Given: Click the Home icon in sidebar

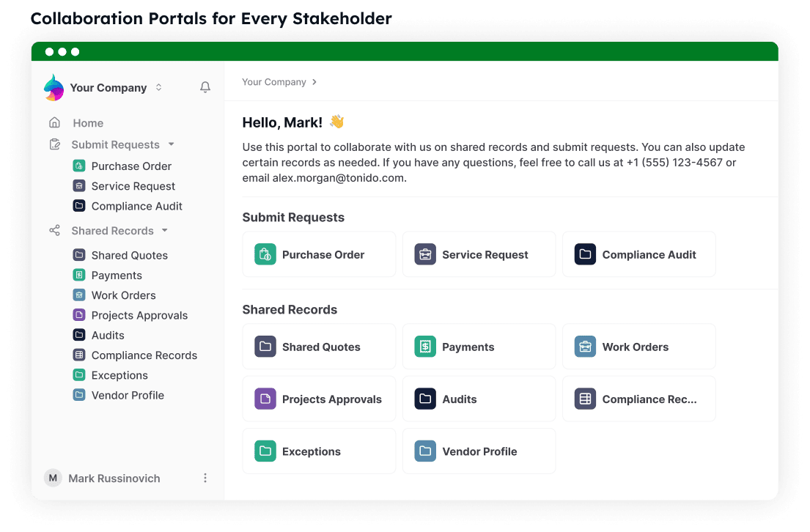Looking at the screenshot, I should pos(54,123).
